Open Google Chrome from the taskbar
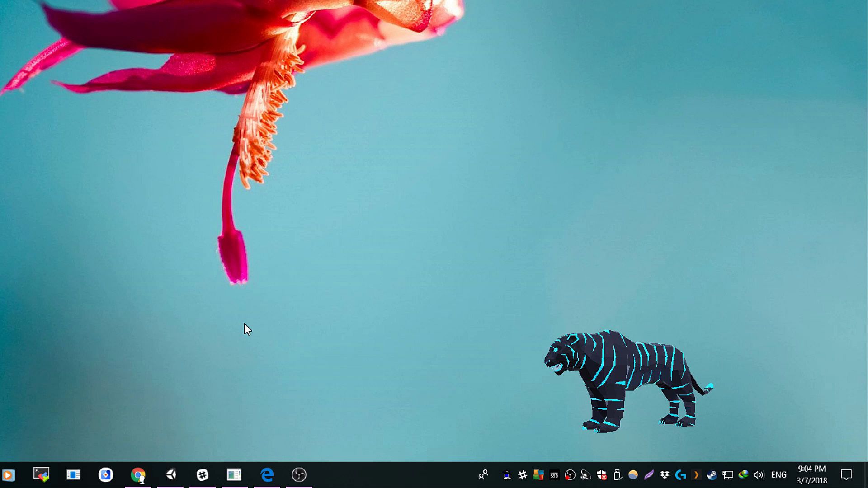The image size is (868, 488). coord(138,475)
